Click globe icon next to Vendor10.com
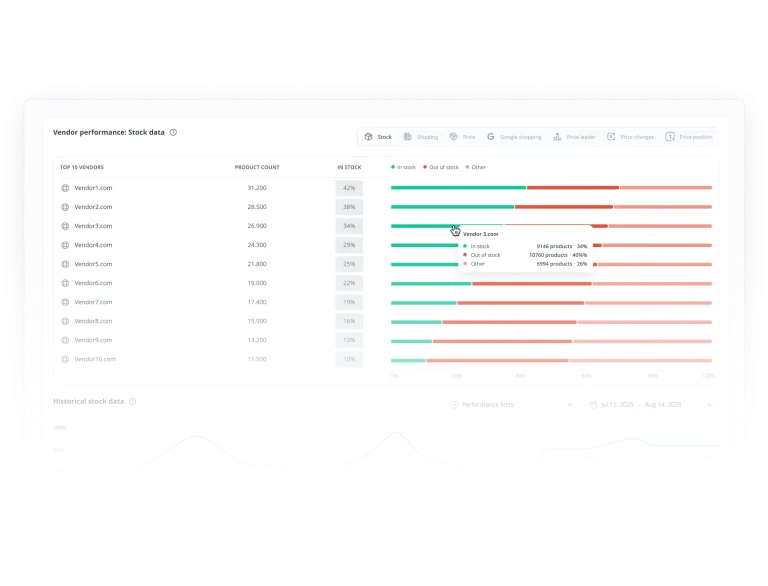 pyautogui.click(x=65, y=359)
